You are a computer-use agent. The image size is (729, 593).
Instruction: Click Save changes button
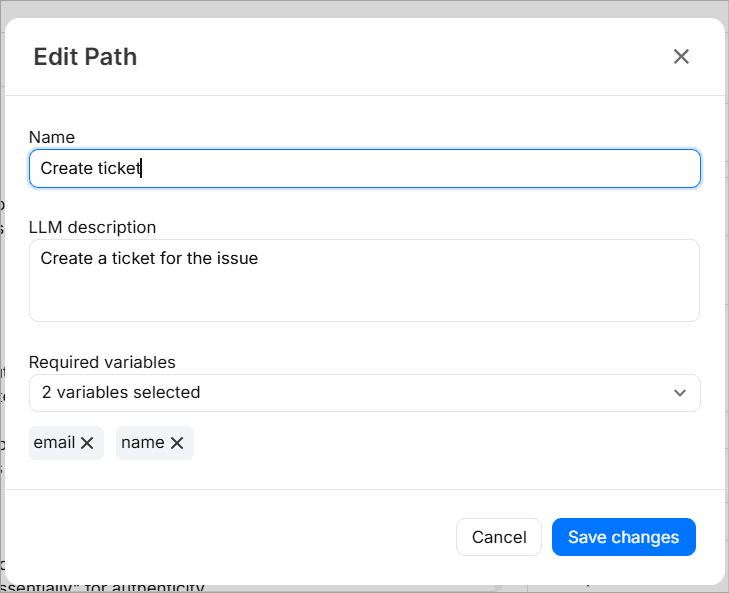coord(623,537)
